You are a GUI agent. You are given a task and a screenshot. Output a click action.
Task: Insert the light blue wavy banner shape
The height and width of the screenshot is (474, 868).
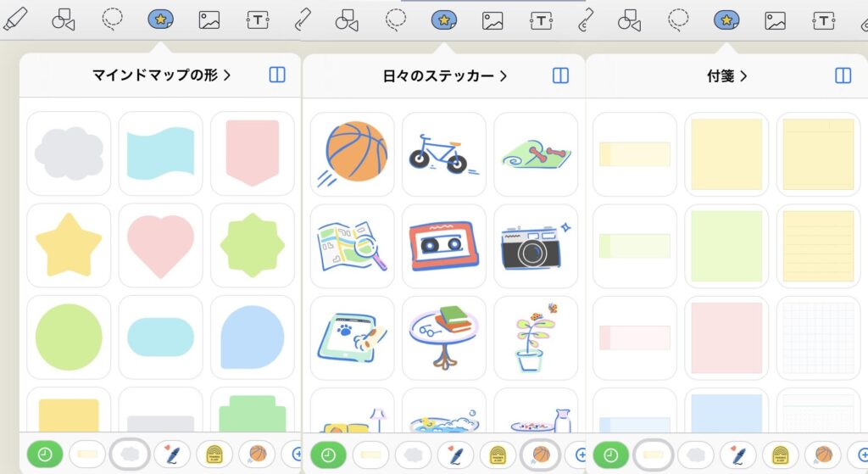[x=160, y=153]
